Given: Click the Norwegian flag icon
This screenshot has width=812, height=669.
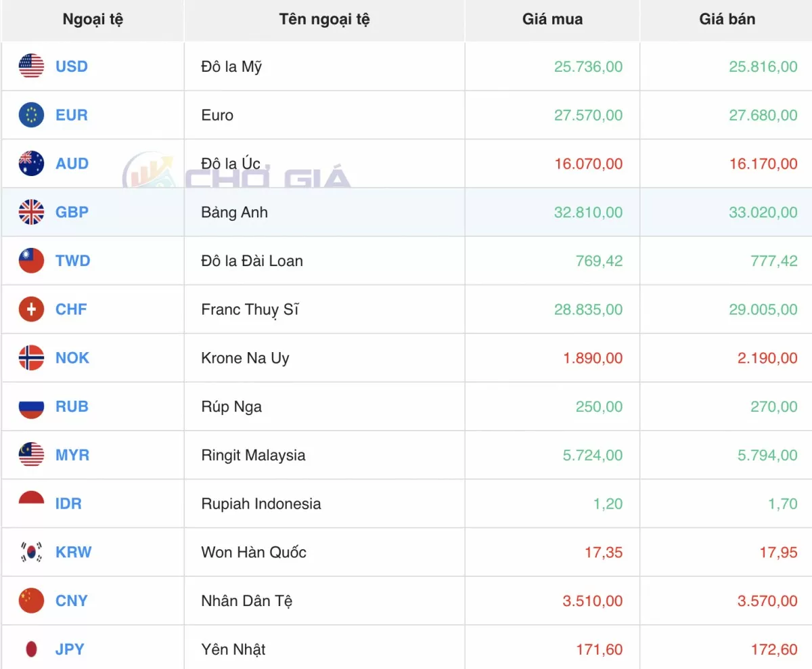Looking at the screenshot, I should coord(31,358).
